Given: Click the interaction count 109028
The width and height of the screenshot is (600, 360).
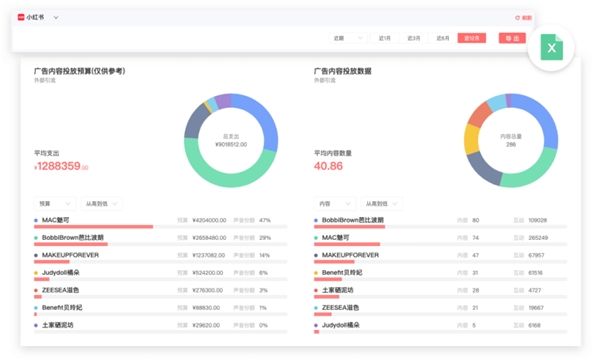Looking at the screenshot, I should (538, 220).
